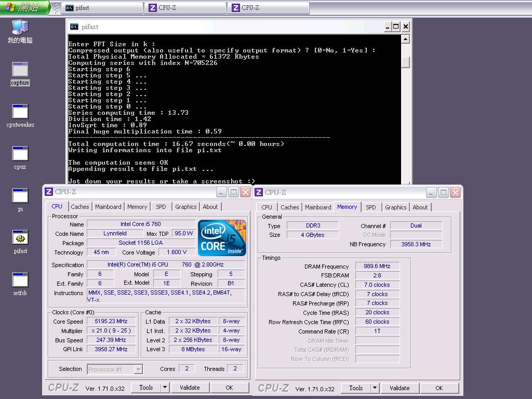Switch to first CPU-Z taskbar button
This screenshot has height=399, width=532.
185,8
